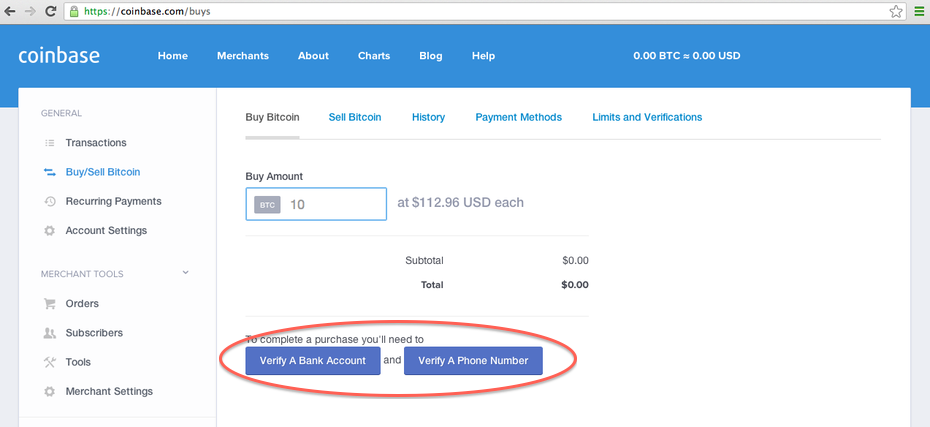Viewport: 930px width, 427px height.
Task: Click the browser back arrow
Action: tap(9, 11)
